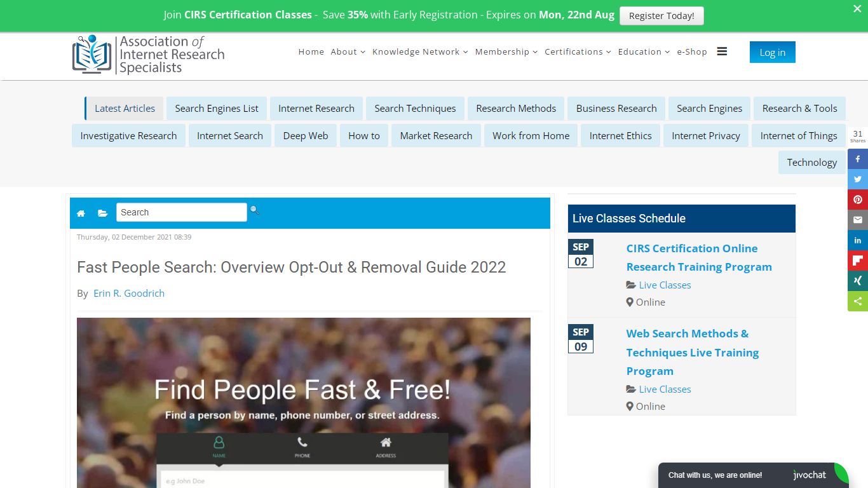The image size is (868, 488).
Task: Open the JivoChat chat widget
Action: click(x=754, y=475)
